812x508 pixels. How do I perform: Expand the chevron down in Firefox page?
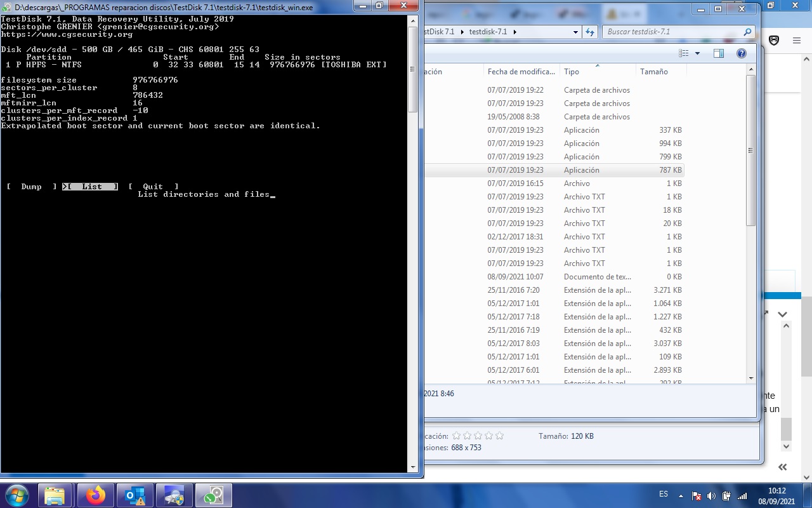[782, 314]
